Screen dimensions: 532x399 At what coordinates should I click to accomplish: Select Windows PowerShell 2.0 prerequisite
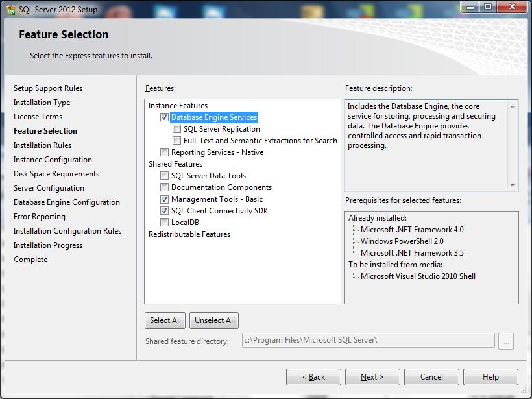[402, 241]
